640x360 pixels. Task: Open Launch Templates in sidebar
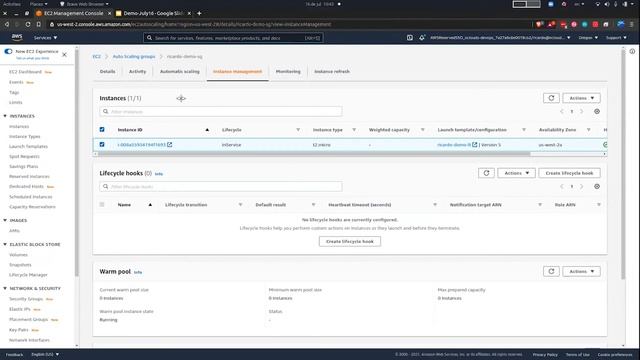click(x=28, y=147)
